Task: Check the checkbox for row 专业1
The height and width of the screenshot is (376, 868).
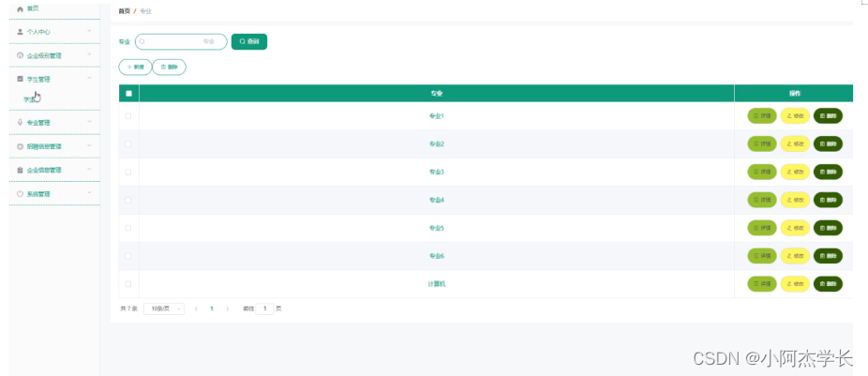Action: coord(128,115)
